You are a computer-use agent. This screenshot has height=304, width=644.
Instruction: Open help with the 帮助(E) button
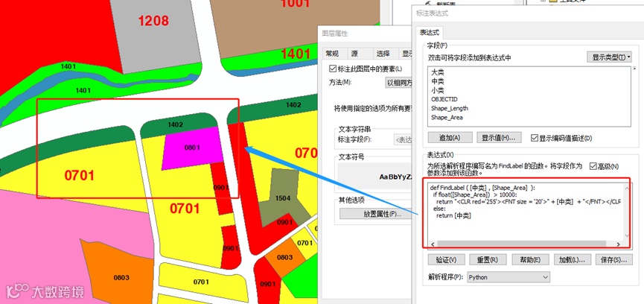[530, 259]
